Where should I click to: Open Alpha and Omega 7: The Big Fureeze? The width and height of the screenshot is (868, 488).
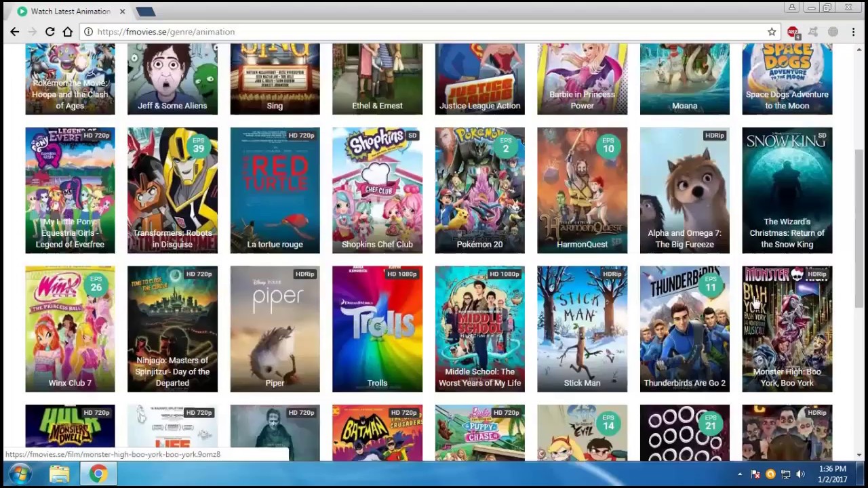(x=684, y=190)
